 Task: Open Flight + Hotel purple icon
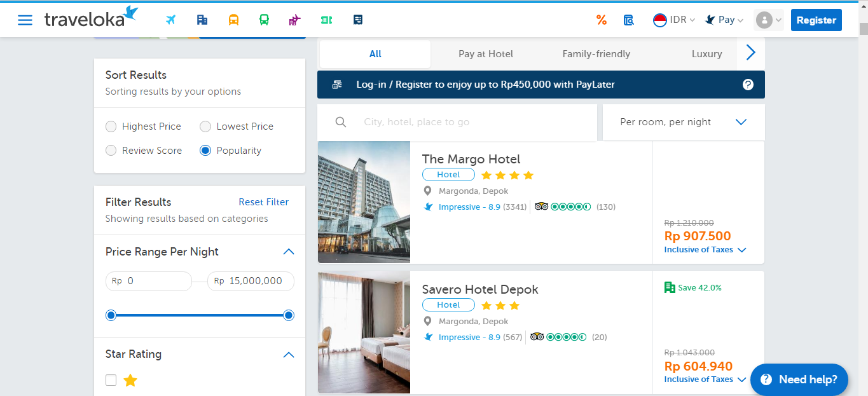294,20
